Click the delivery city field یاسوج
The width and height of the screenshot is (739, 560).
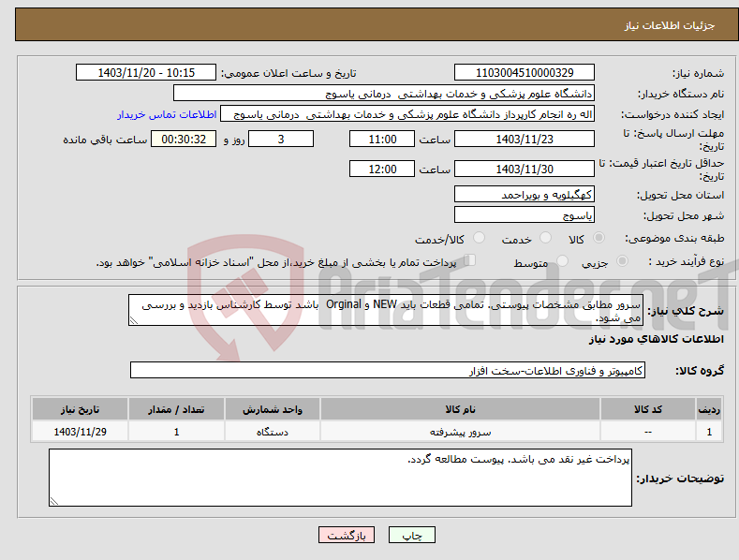pyautogui.click(x=525, y=215)
